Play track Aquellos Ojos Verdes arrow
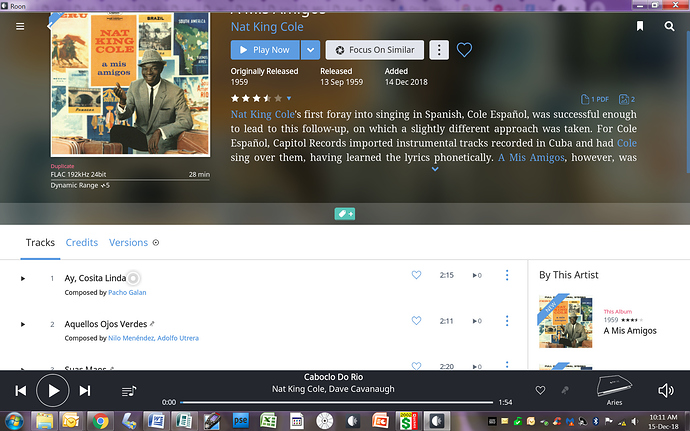This screenshot has height=431, width=690. click(23, 324)
